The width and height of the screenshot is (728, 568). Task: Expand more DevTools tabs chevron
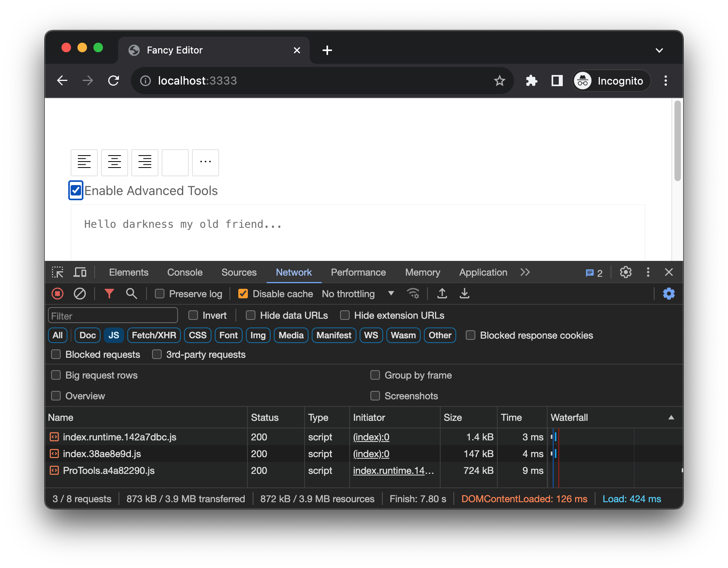(x=525, y=272)
